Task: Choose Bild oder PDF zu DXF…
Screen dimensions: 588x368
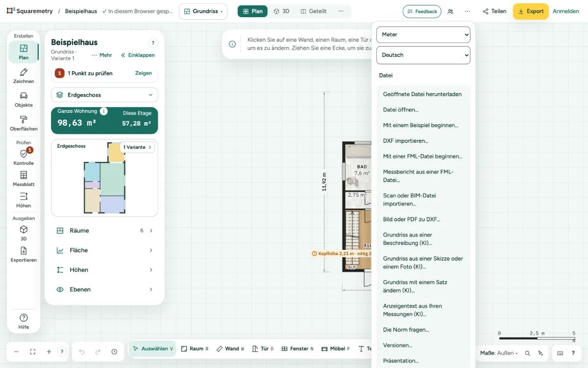Action: point(423,219)
